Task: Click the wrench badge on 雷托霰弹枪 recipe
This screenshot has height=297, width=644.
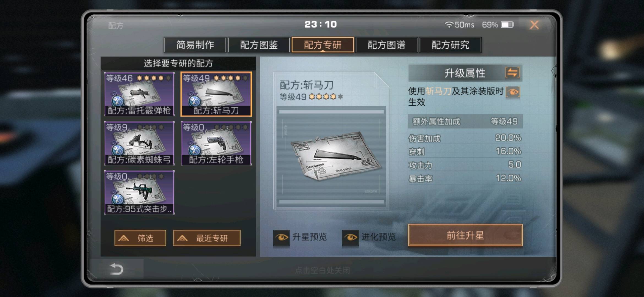Action: (x=118, y=101)
